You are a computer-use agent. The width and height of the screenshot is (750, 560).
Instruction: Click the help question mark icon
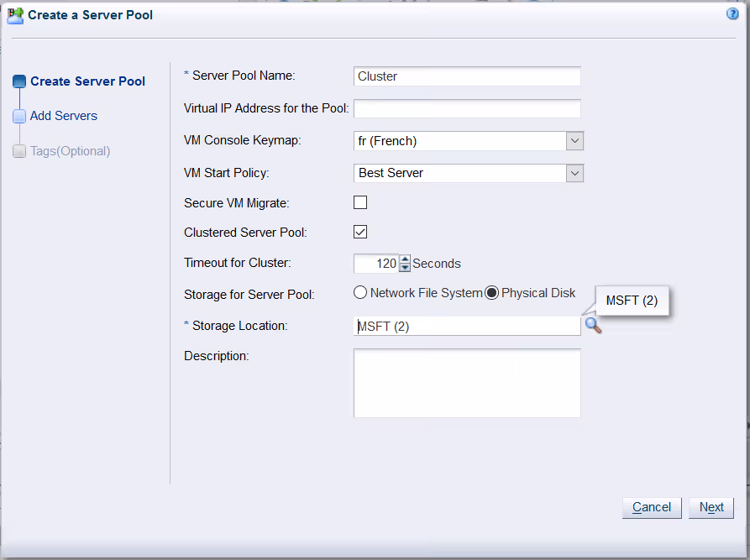pyautogui.click(x=732, y=14)
